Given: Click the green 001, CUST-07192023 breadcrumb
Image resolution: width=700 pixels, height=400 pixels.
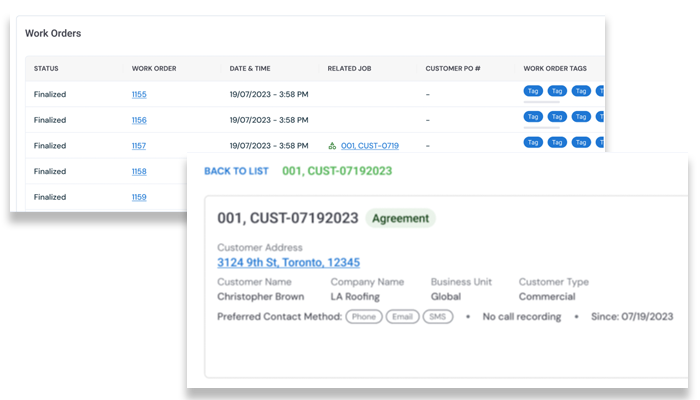Looking at the screenshot, I should [x=337, y=171].
